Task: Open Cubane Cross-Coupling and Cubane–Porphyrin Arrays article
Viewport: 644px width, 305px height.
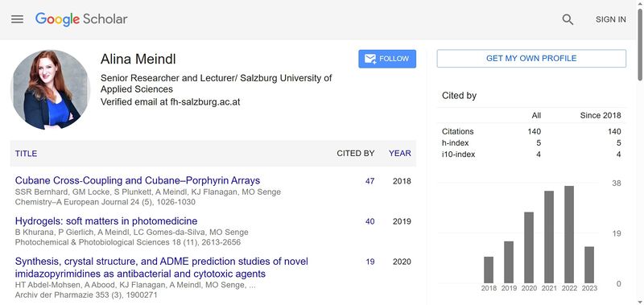Action: click(138, 180)
